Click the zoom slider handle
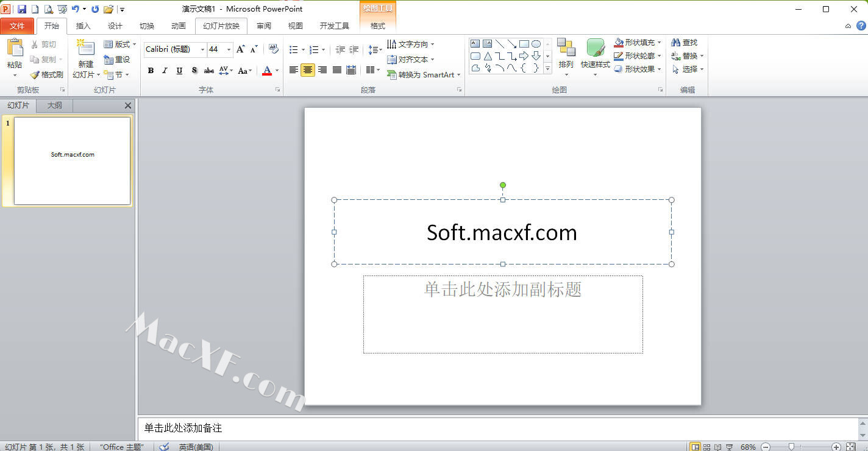The image size is (868, 451). pos(791,447)
